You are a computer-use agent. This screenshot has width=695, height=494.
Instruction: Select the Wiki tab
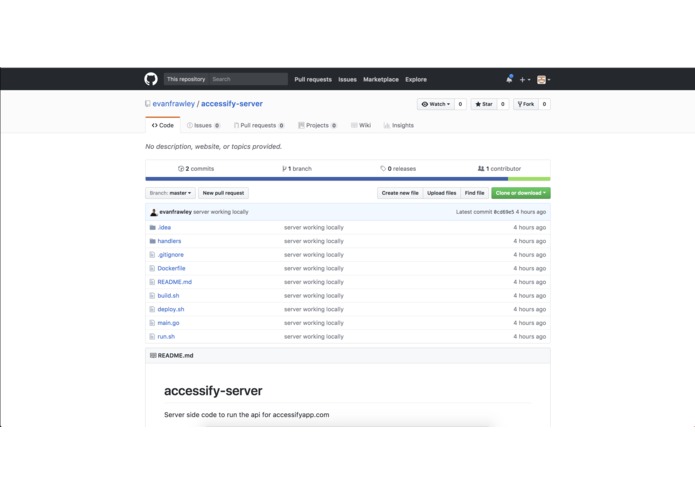(361, 125)
